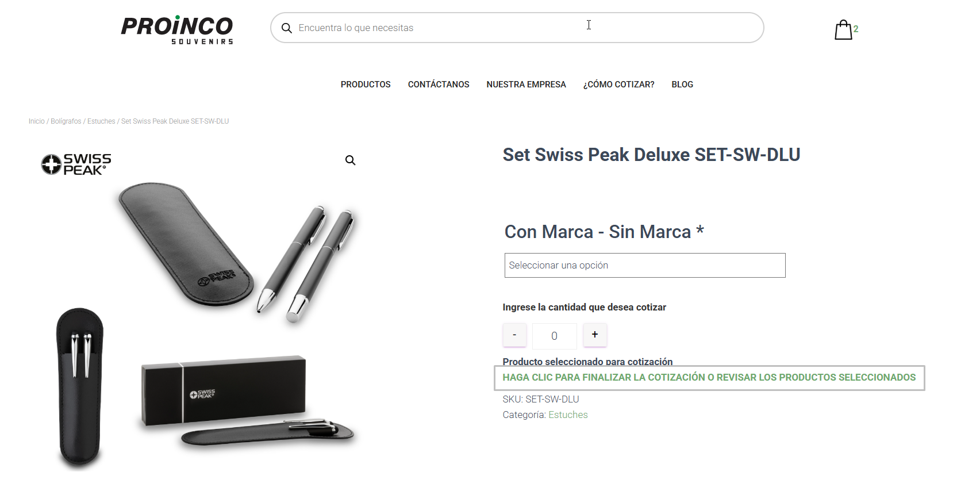Zoom product image with magnifier icon
The width and height of the screenshot is (980, 487).
pyautogui.click(x=350, y=160)
